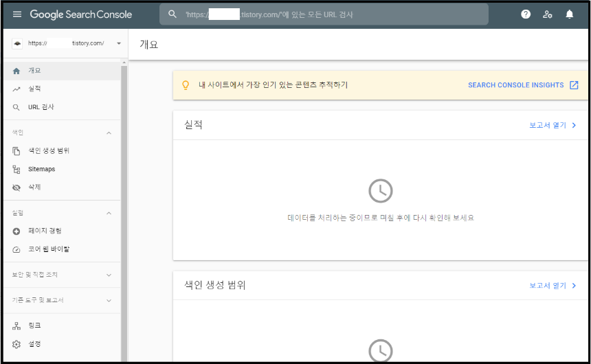This screenshot has height=364, width=591.
Task: Open 페이지 경험 report
Action: (x=62, y=231)
